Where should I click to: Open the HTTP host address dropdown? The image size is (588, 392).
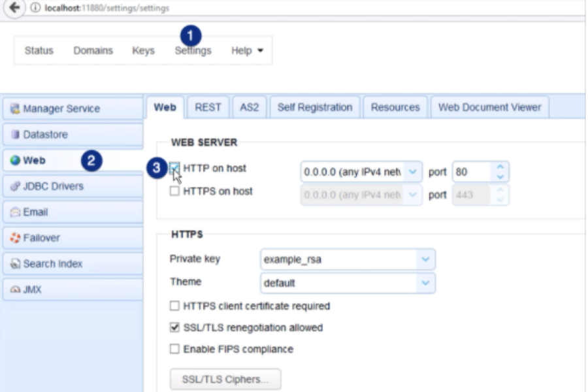click(412, 172)
